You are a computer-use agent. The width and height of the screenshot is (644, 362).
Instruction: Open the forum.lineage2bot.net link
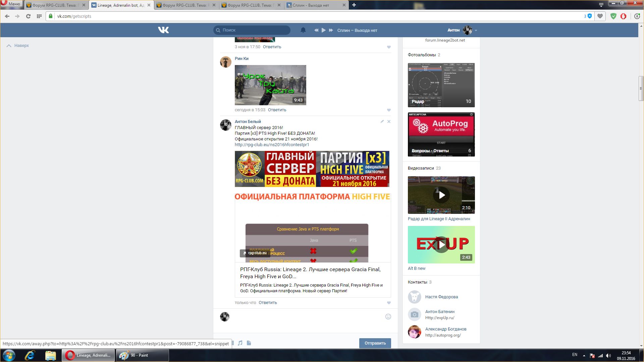pyautogui.click(x=445, y=40)
